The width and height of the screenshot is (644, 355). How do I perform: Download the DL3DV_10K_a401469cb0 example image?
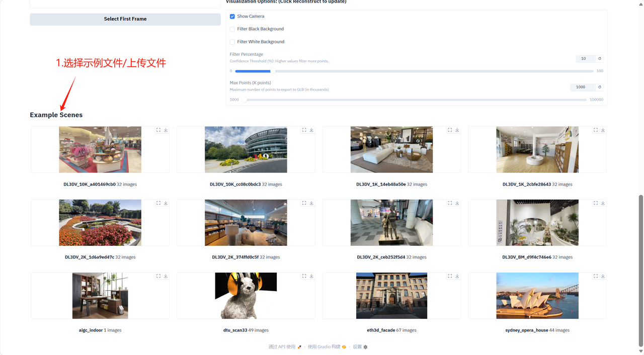coord(166,130)
